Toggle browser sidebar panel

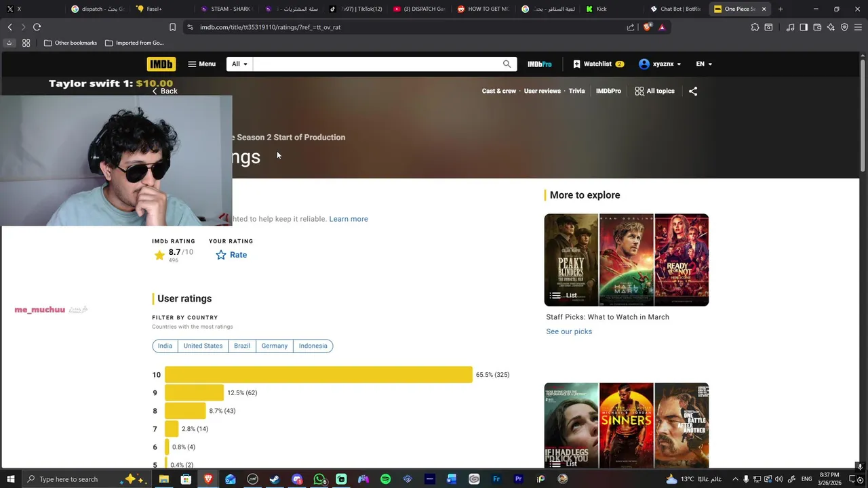[804, 27]
